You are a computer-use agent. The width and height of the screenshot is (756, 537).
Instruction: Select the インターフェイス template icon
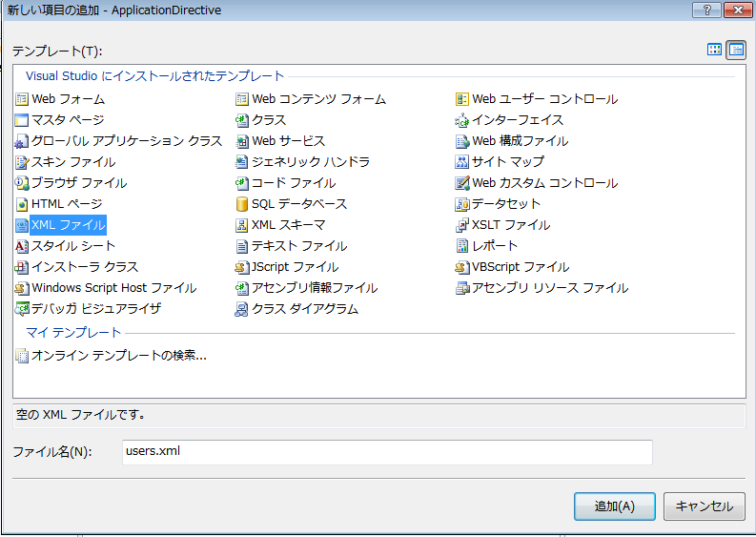pos(461,120)
